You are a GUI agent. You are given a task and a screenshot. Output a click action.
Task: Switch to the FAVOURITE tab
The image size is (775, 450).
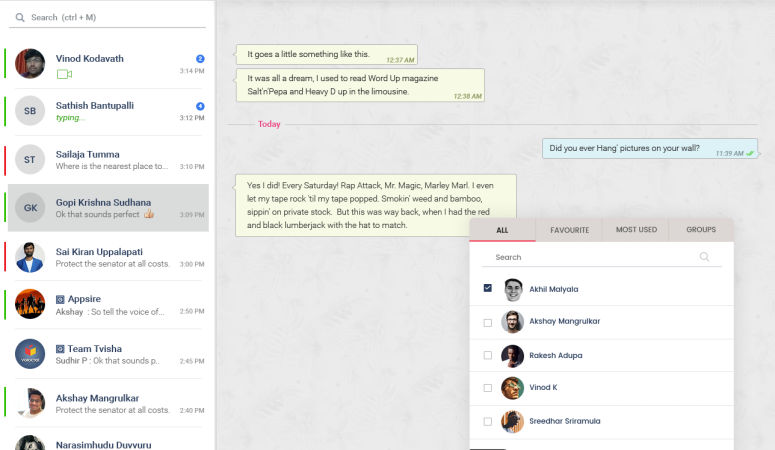[569, 230]
